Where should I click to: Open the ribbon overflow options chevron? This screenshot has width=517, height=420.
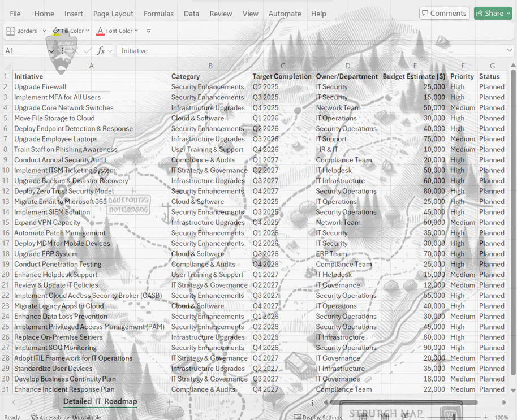149,31
